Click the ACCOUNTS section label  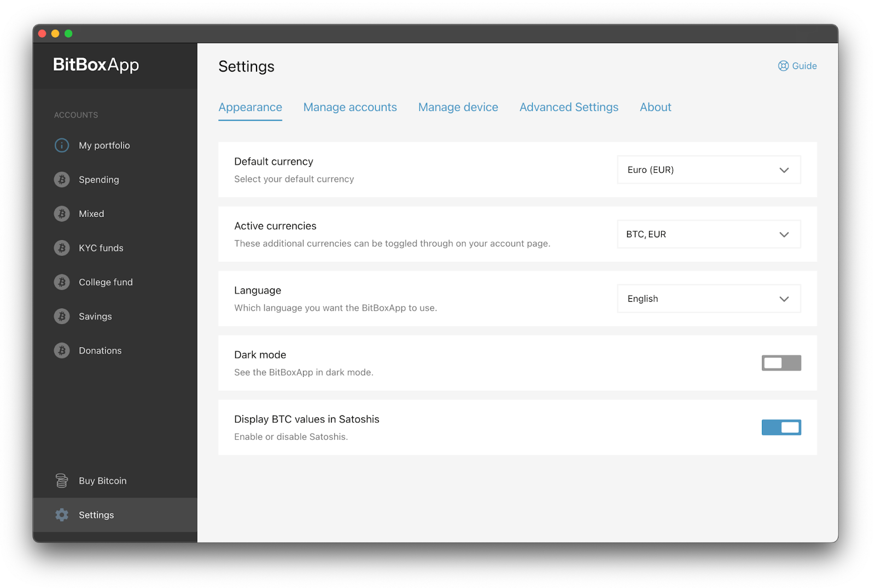pyautogui.click(x=76, y=115)
